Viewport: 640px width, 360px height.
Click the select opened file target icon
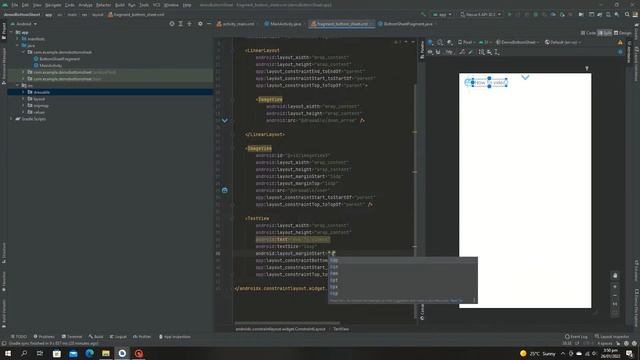(x=172, y=24)
